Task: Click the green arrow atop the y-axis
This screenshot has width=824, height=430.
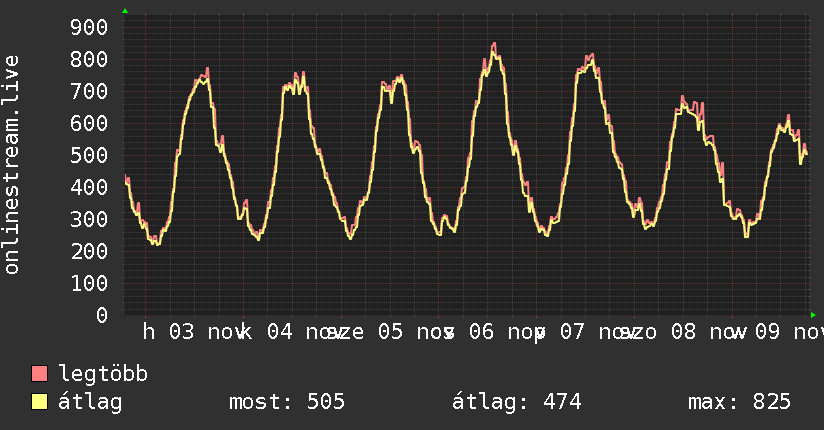Action: (125, 11)
